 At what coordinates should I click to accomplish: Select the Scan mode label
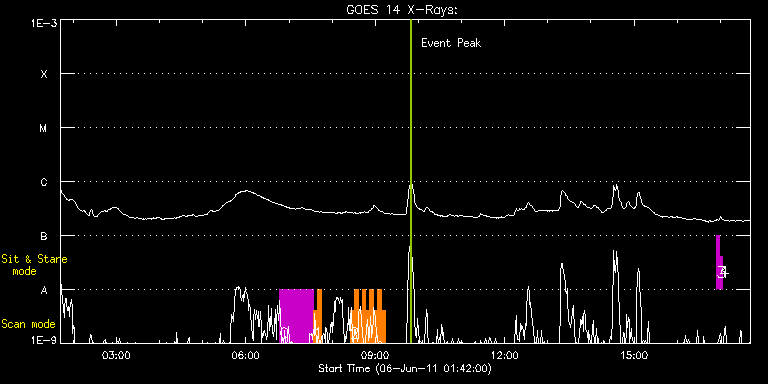tap(28, 324)
